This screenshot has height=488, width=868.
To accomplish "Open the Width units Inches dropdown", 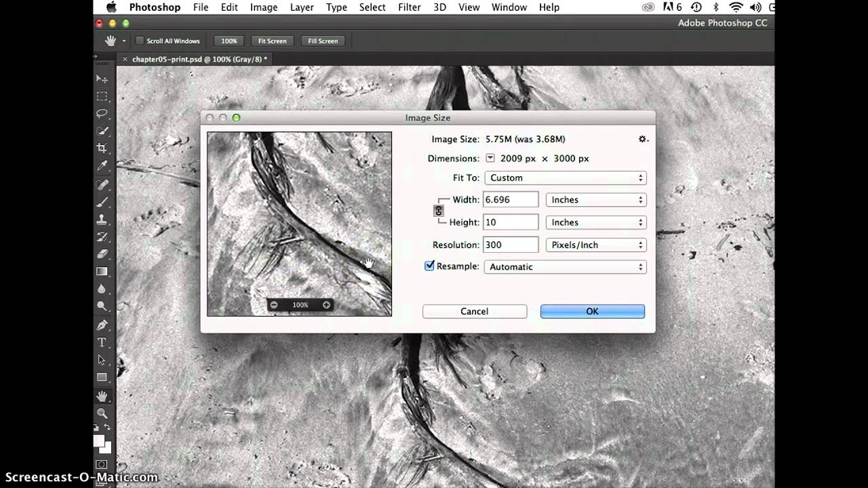I will [595, 200].
